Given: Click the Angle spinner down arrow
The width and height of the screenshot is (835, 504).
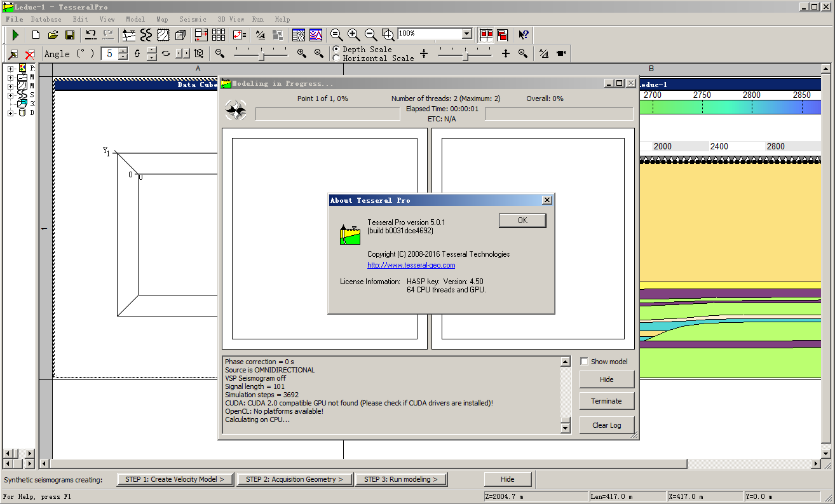Looking at the screenshot, I should (123, 57).
